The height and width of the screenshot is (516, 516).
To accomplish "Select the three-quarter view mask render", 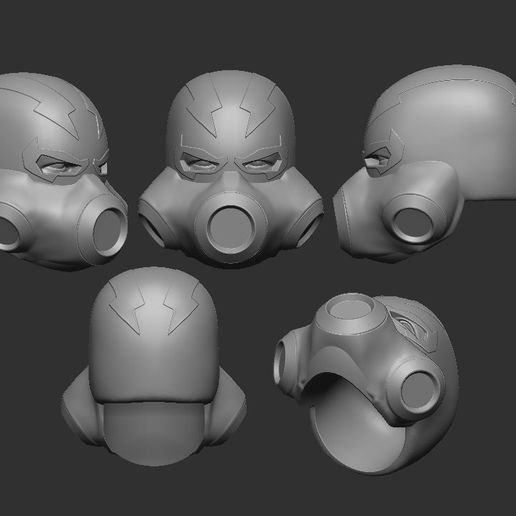I will point(63,171).
